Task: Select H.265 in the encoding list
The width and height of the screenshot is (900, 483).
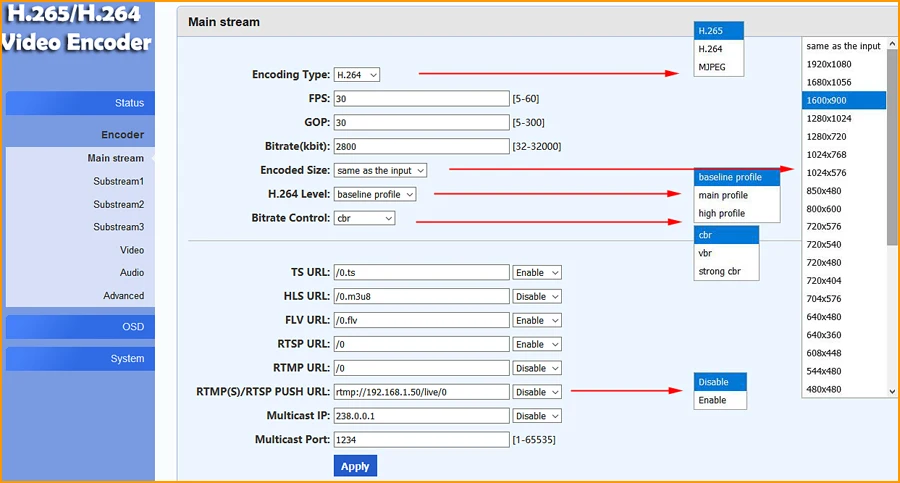Action: point(719,31)
